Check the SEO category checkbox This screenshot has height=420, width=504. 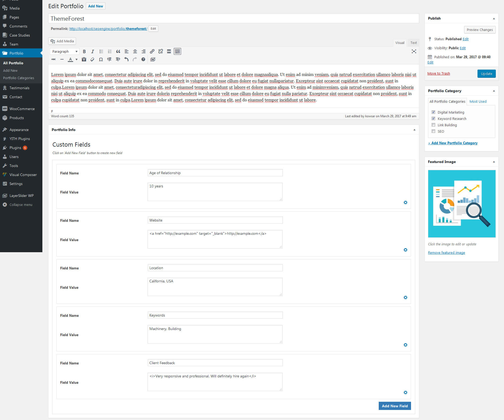[434, 131]
